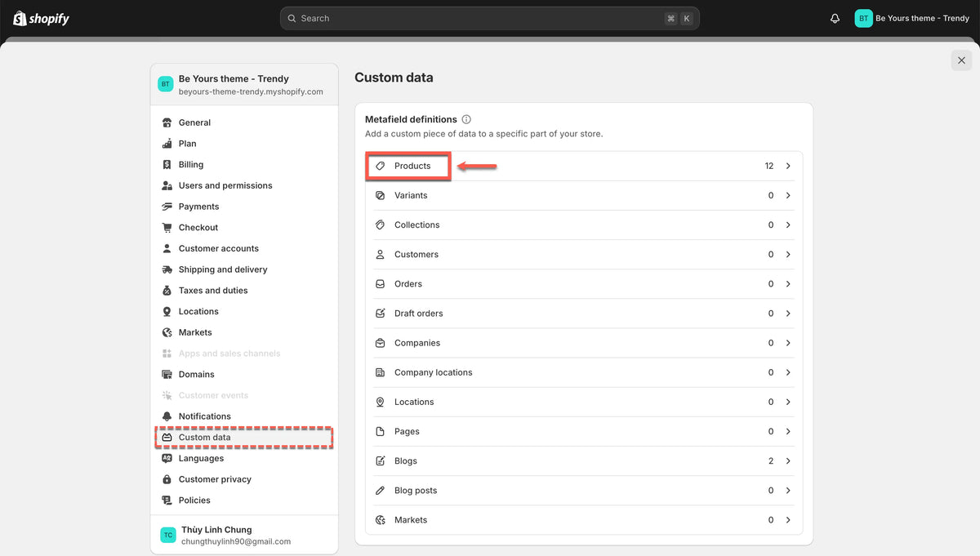Open Policies settings menu item
This screenshot has height=556, width=980.
(x=244, y=500)
